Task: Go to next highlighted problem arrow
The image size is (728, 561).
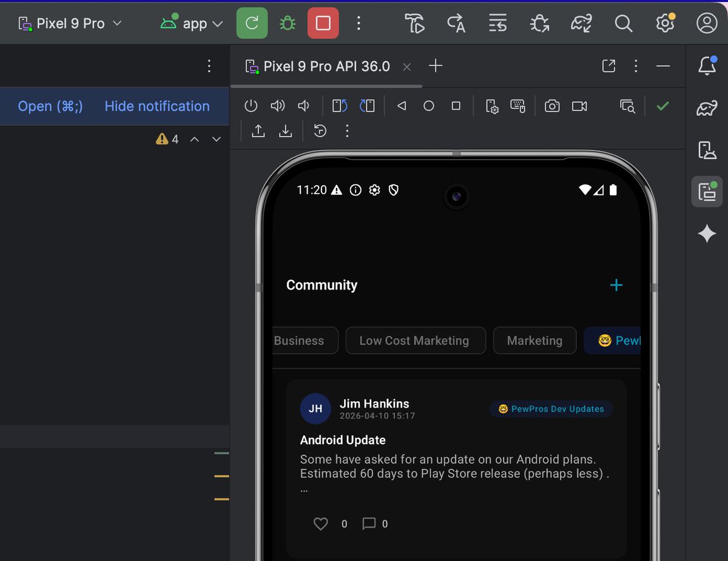Action: coord(217,139)
